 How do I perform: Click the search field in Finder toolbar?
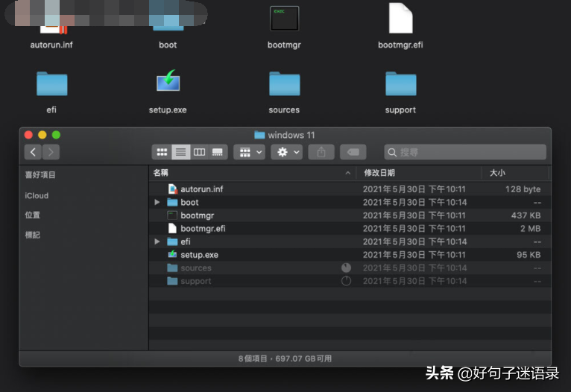[x=465, y=152]
